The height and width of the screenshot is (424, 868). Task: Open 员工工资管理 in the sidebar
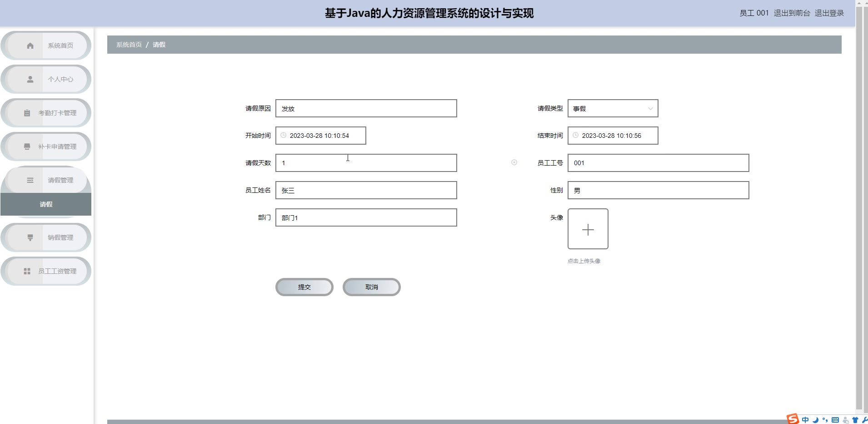click(46, 271)
